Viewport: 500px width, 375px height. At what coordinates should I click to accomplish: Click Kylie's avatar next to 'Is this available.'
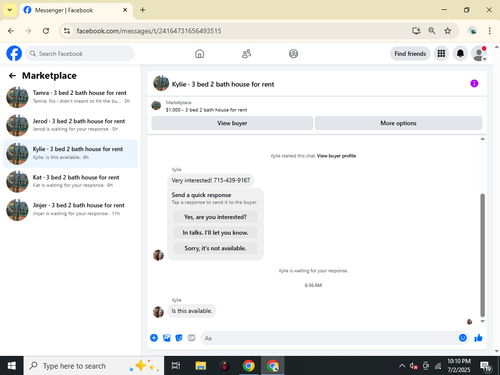(x=158, y=312)
